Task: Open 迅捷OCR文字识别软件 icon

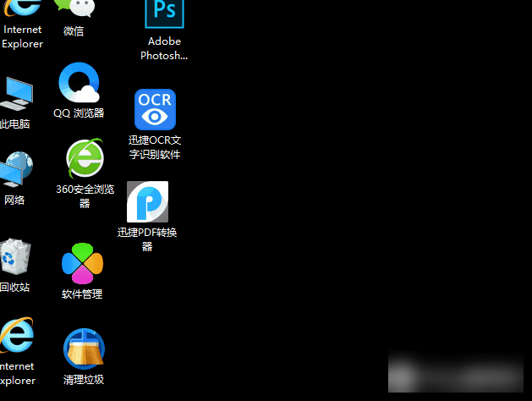Action: coord(155,110)
